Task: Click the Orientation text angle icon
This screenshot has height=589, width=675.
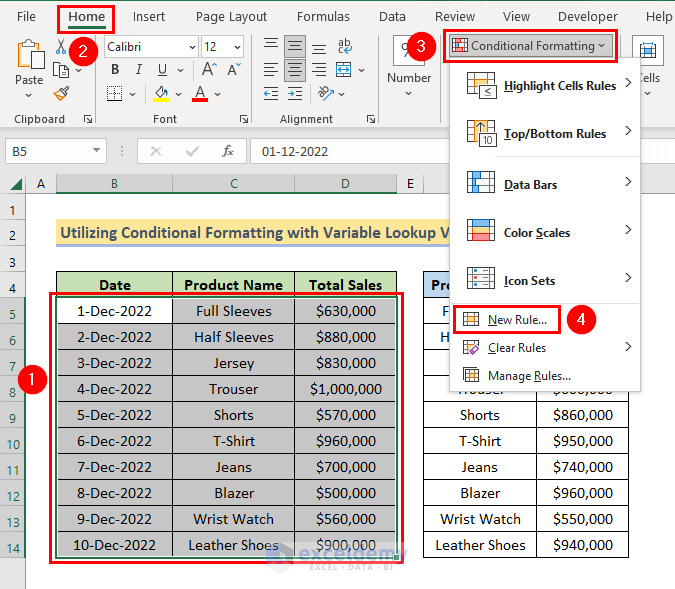Action: 325,93
